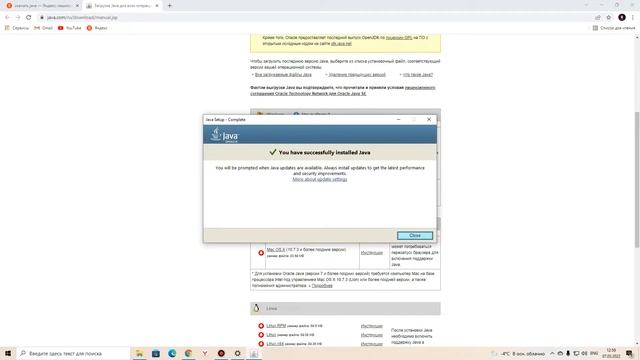Screen dimensions: 640x360
Task: Open the weather widget in the taskbar
Action: click(518, 353)
